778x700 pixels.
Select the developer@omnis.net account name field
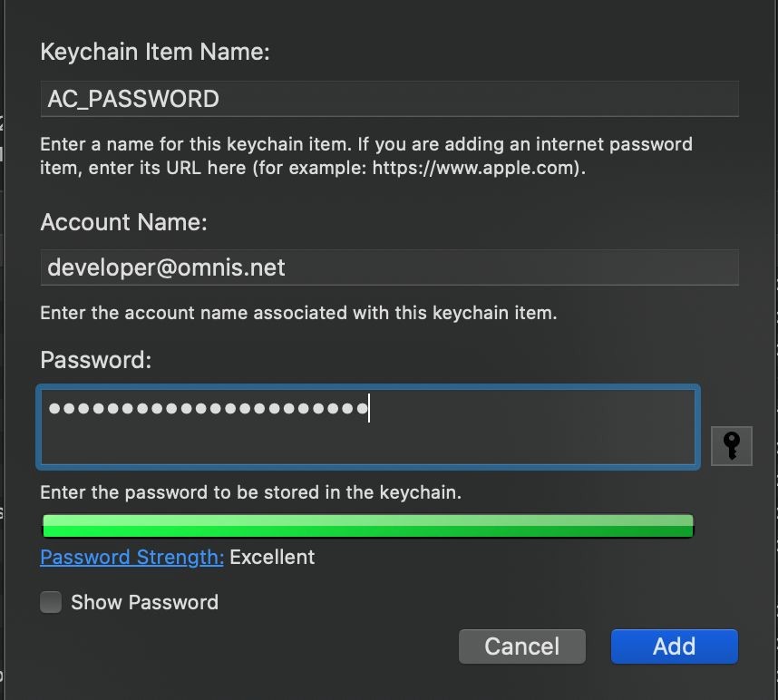[390, 267]
